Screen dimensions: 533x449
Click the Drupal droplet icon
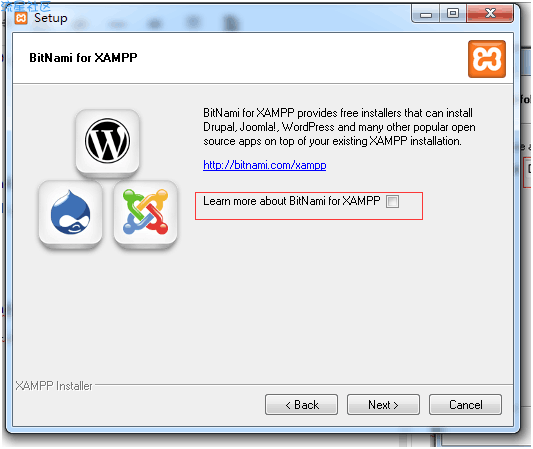(x=70, y=212)
